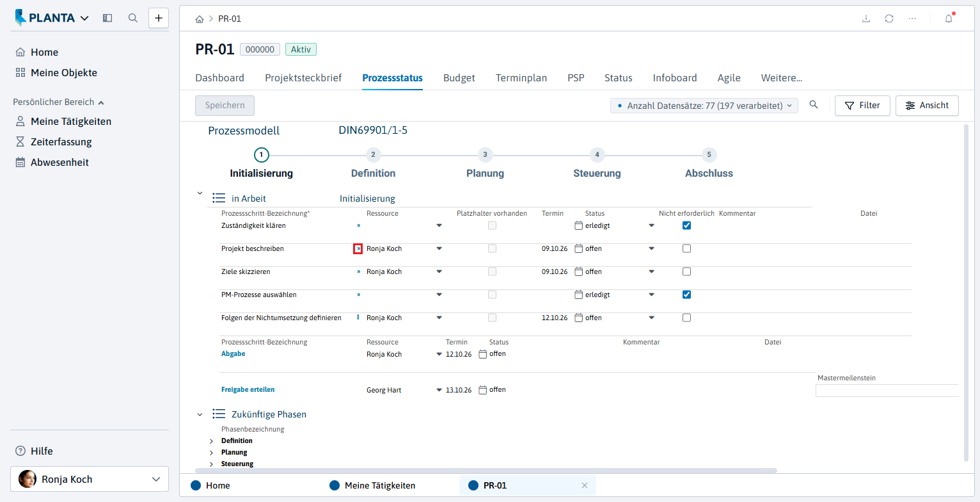Collapse the Zukünftige Phasen section
Viewport: 980px width, 502px height.
(200, 414)
